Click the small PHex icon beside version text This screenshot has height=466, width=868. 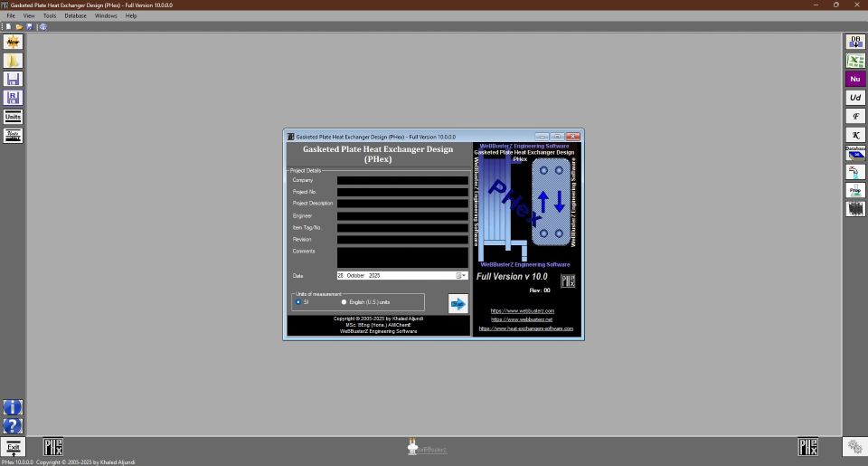pyautogui.click(x=568, y=281)
